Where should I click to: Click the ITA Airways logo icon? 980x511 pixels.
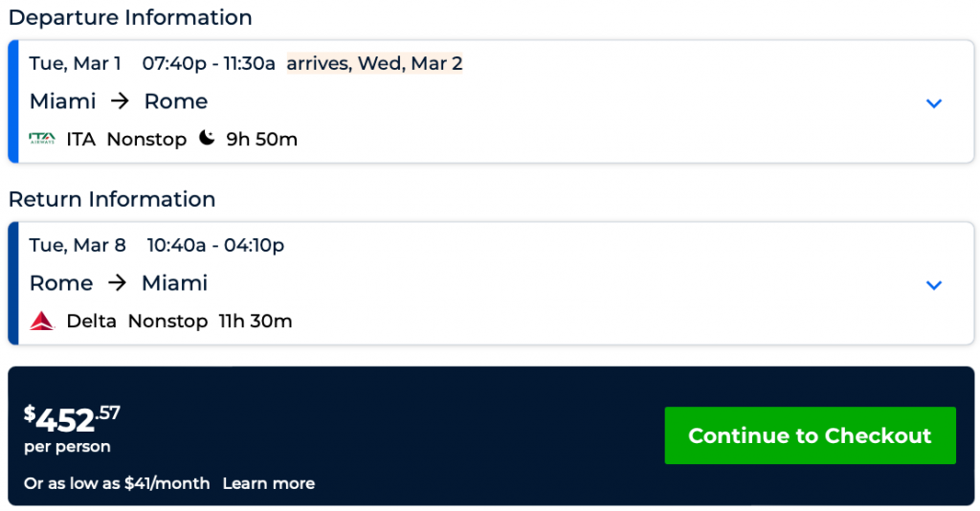(x=42, y=139)
